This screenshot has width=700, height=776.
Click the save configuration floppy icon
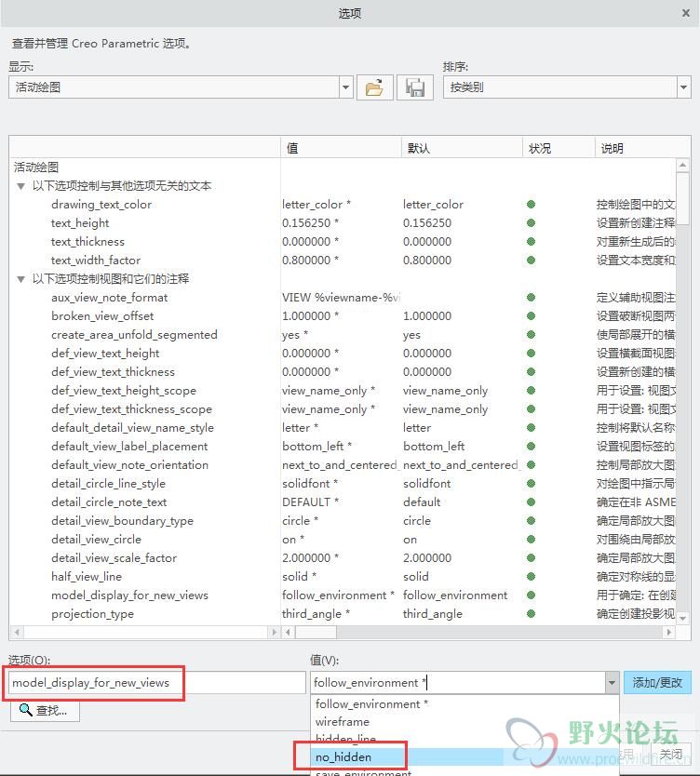(x=415, y=87)
